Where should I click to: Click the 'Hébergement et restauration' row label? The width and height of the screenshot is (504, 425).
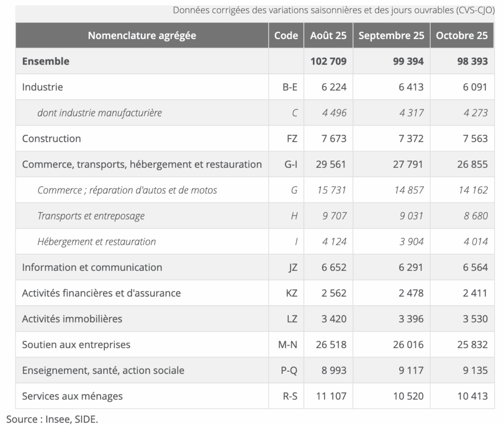pos(96,241)
